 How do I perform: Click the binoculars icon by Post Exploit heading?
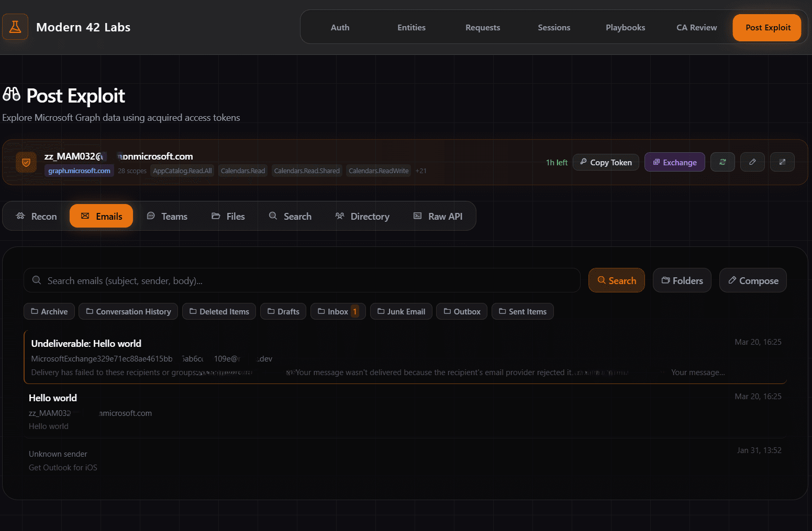[x=12, y=95]
